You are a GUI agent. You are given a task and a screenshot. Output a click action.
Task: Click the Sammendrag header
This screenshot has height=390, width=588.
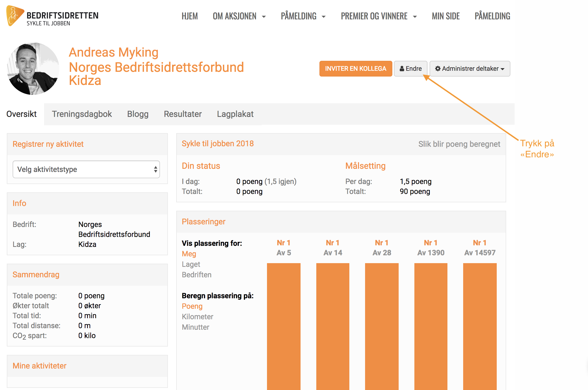point(36,274)
